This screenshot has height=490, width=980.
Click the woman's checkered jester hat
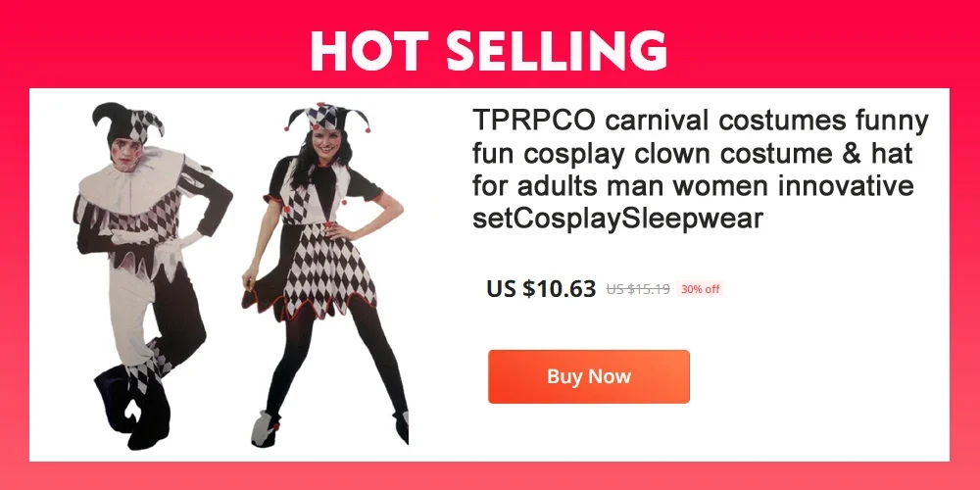327,117
